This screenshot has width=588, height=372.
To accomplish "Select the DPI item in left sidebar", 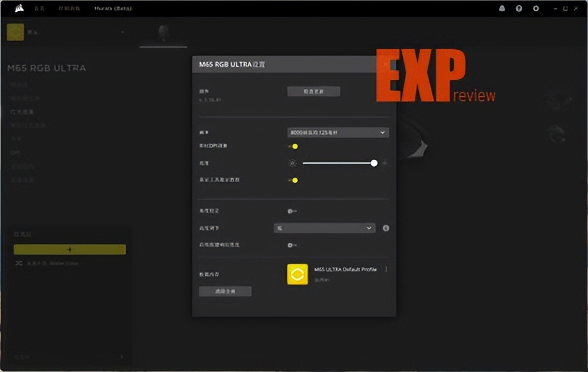I will (x=16, y=152).
